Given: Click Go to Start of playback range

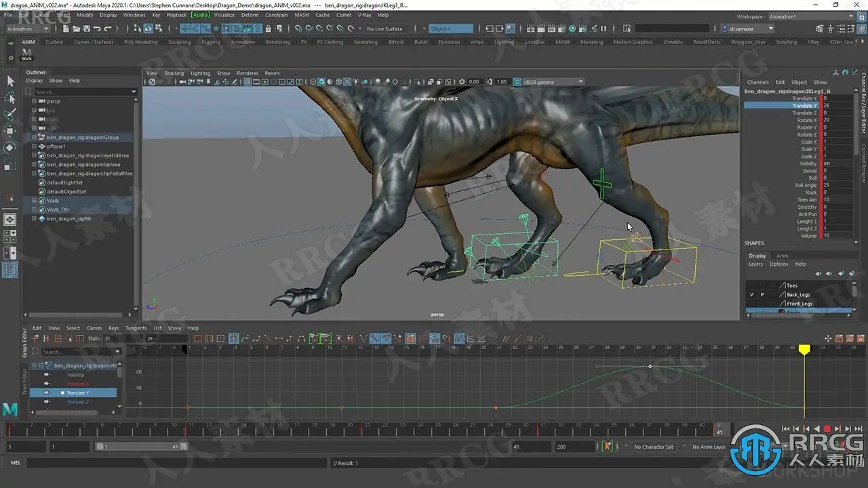Looking at the screenshot, I should click(x=786, y=428).
